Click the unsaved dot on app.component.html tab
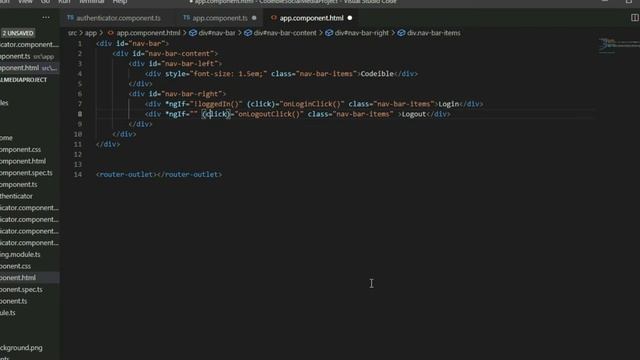The height and width of the screenshot is (360, 640). [x=350, y=18]
